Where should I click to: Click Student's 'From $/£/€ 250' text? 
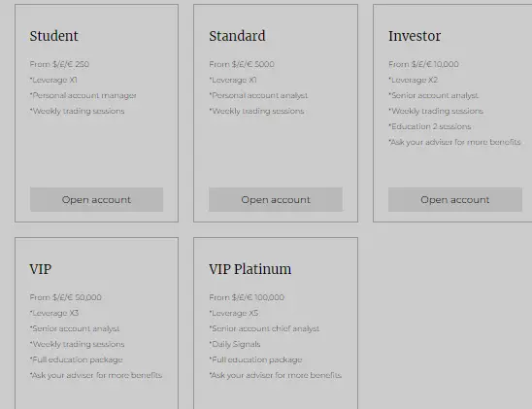[59, 64]
